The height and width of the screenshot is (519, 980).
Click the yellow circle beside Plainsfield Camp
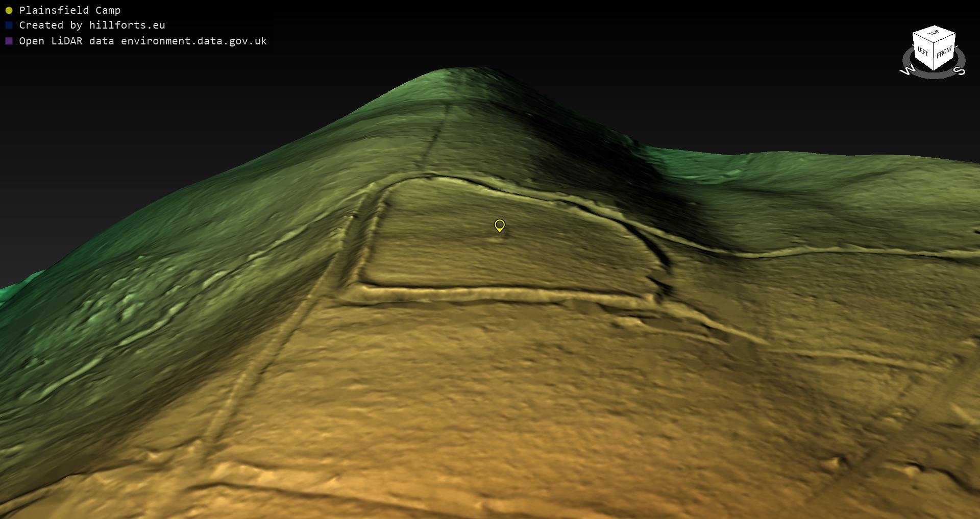9,10
